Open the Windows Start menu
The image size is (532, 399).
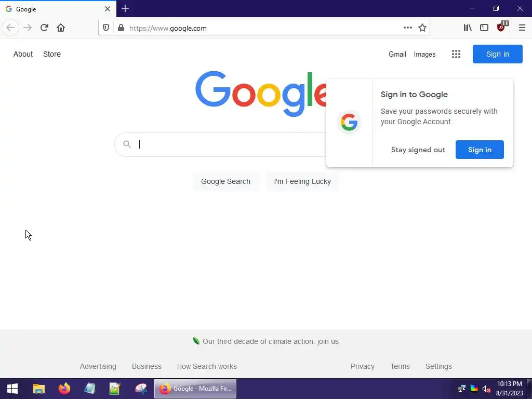tap(12, 389)
